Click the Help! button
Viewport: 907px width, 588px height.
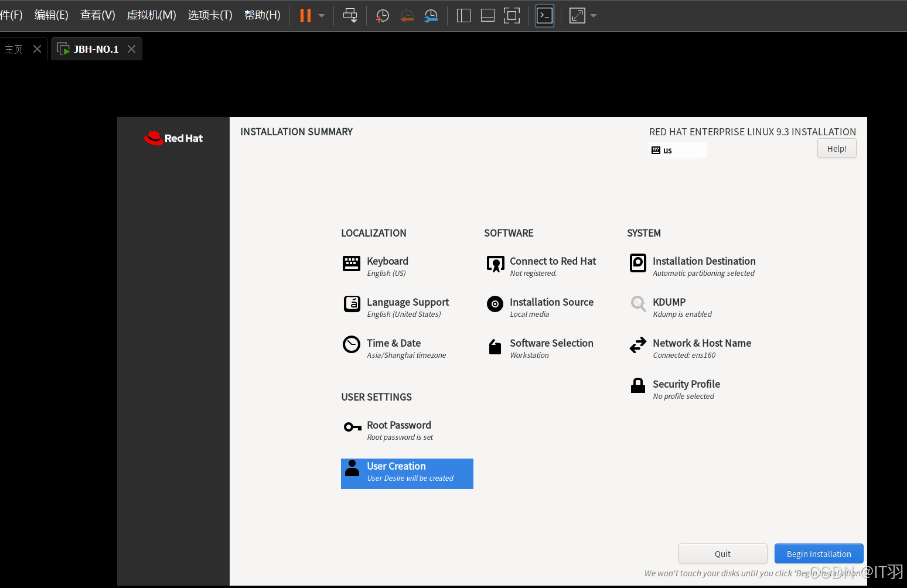coord(837,148)
